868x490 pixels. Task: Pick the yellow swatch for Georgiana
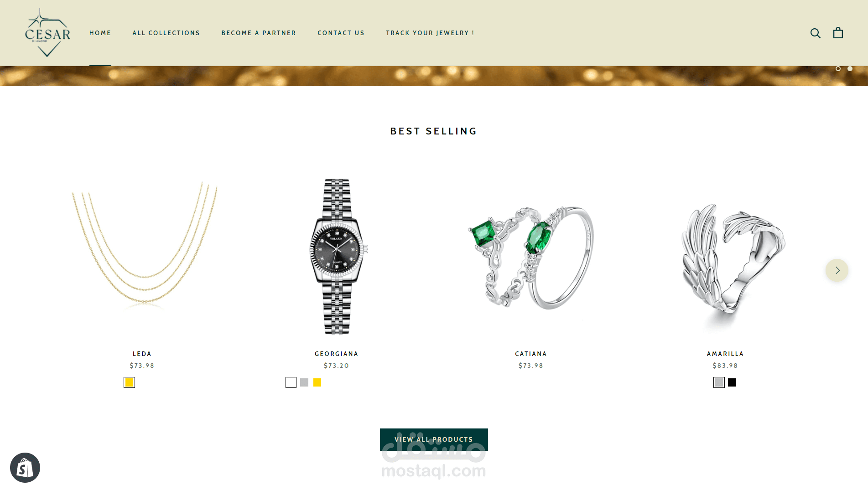click(317, 382)
